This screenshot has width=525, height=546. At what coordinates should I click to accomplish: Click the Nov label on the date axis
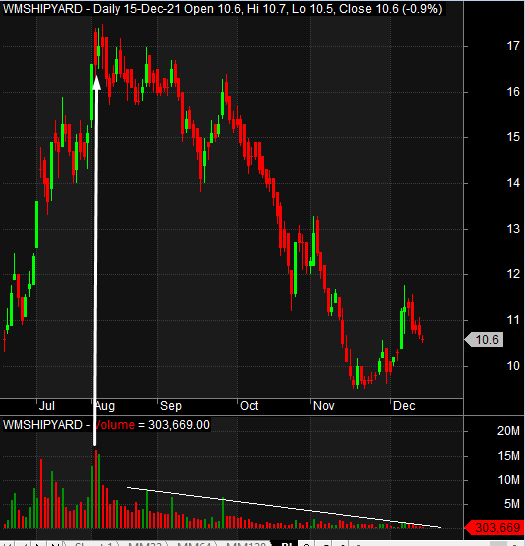click(323, 406)
